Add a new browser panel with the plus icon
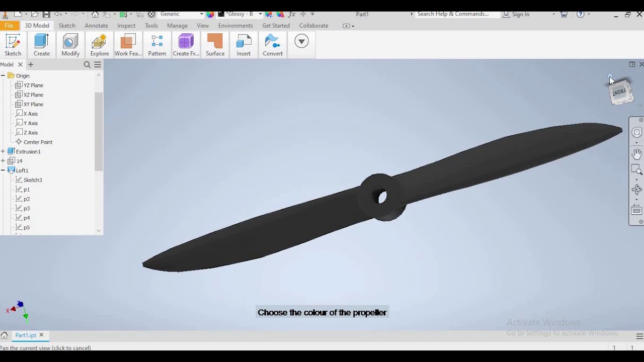Viewport: 644px width, 362px height. coord(31,64)
